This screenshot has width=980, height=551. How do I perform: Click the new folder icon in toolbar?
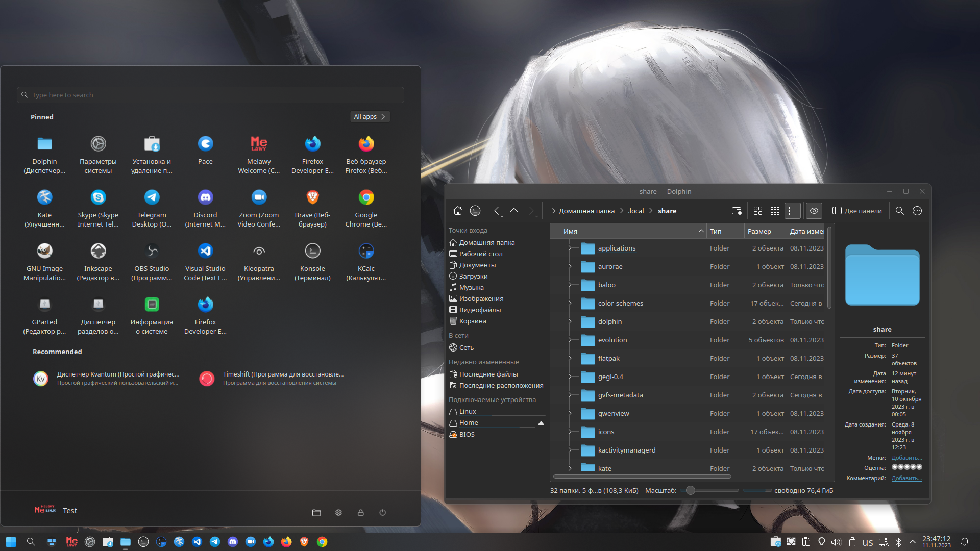point(737,211)
